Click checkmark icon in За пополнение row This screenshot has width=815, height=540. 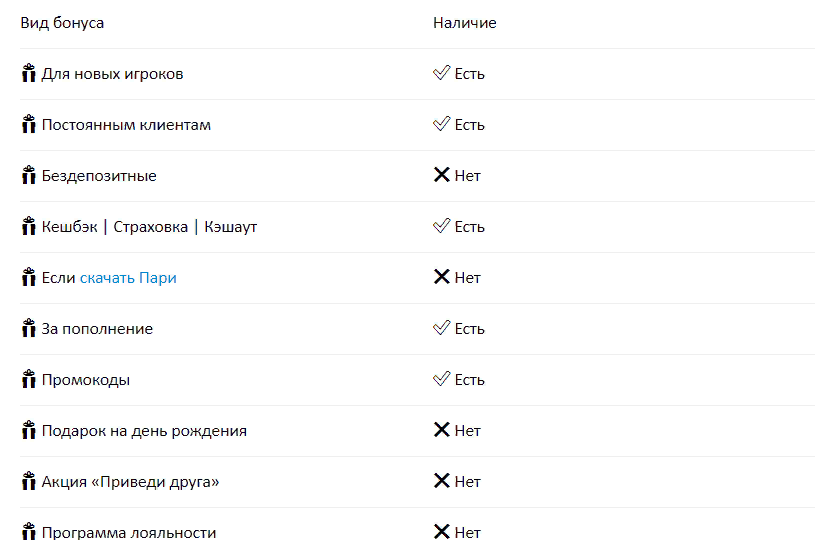441,327
